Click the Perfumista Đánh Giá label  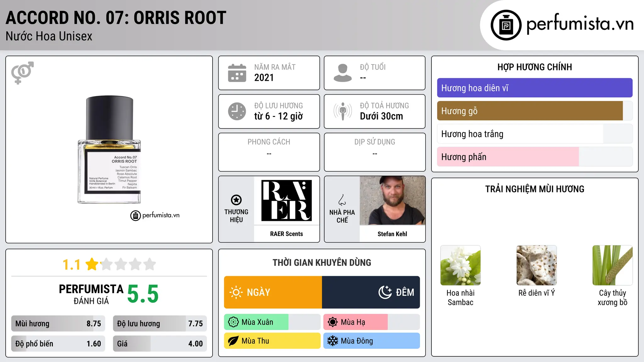tap(91, 294)
